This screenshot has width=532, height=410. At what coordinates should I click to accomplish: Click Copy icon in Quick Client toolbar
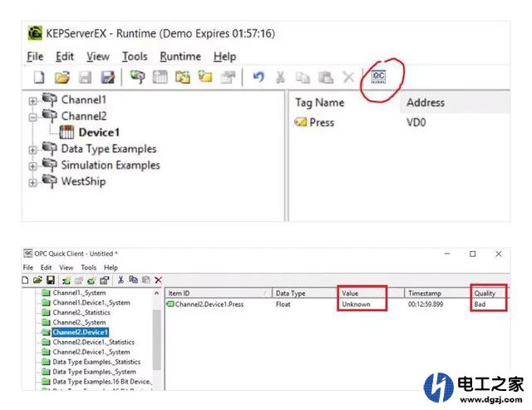(x=133, y=280)
